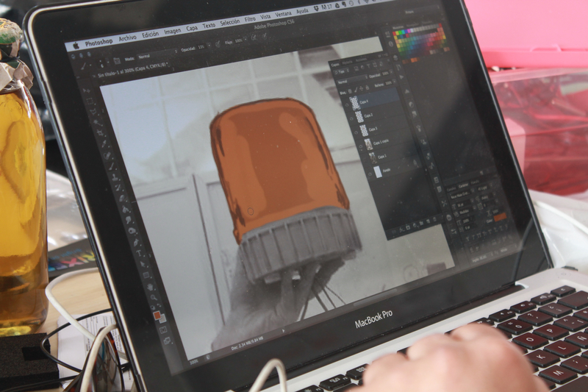This screenshot has width=588, height=392.
Task: Toggle lock all in Layers panel
Action: click(x=367, y=88)
